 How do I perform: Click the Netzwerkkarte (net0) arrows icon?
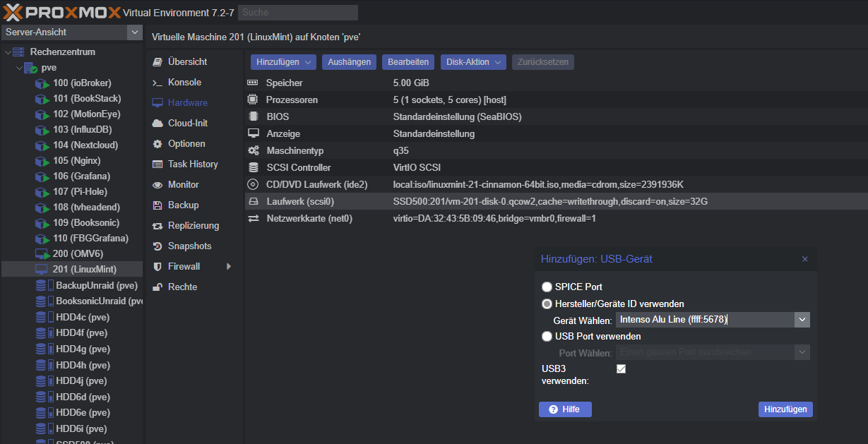253,219
